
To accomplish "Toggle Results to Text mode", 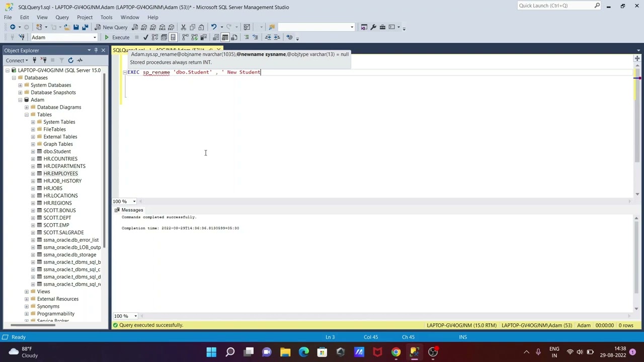I will pos(216,37).
